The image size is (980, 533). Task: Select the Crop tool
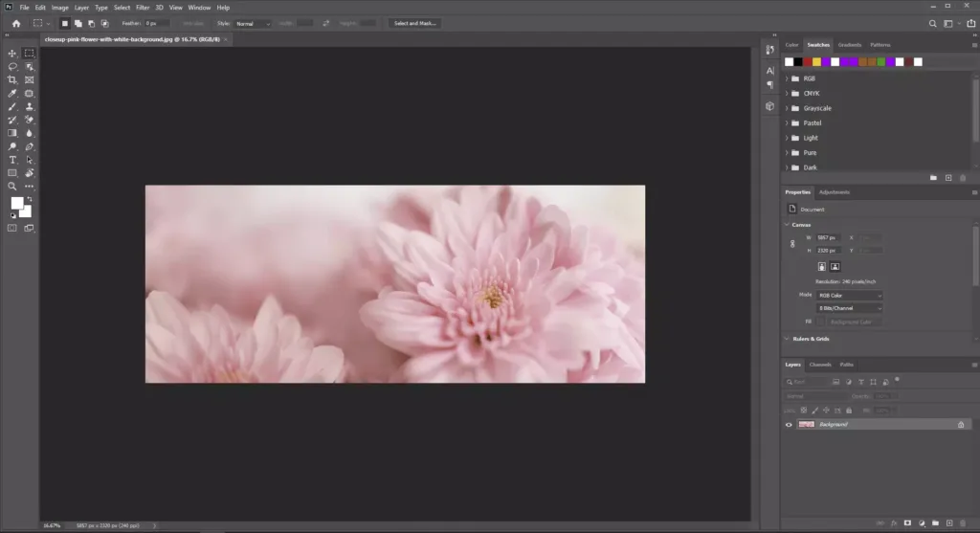coord(11,80)
